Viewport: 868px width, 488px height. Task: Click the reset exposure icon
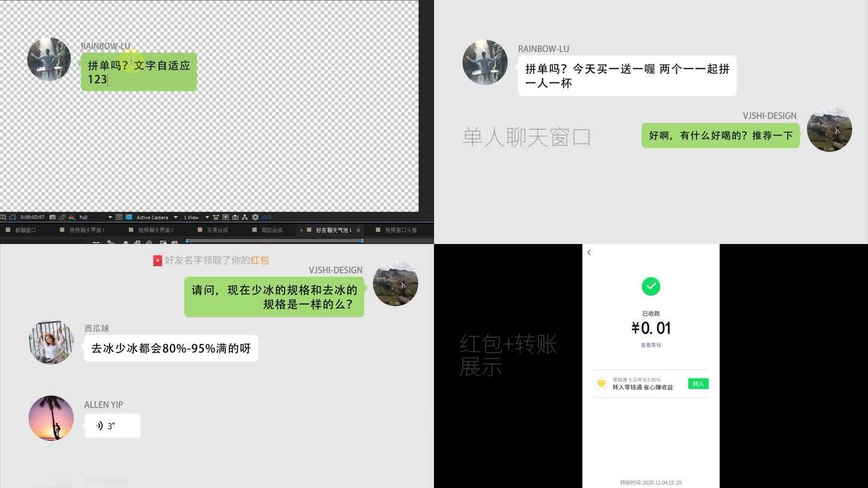point(255,217)
